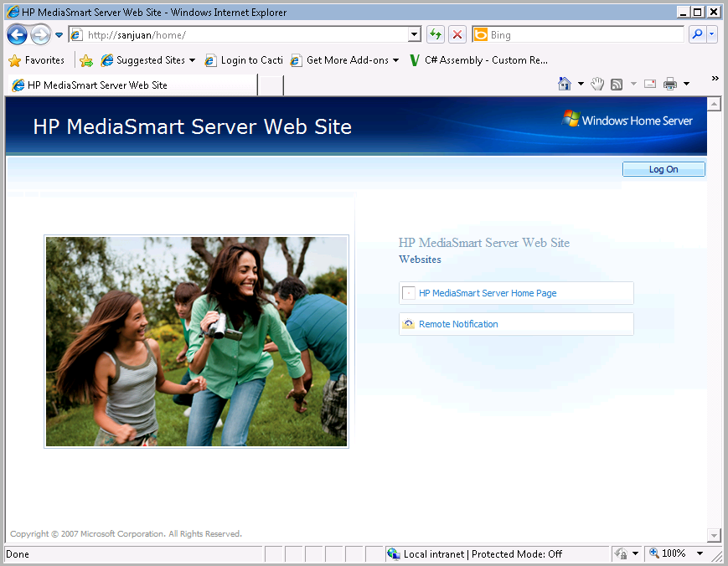Click the browser Forward arrow button
Viewport: 728px width, 566px height.
[x=41, y=35]
